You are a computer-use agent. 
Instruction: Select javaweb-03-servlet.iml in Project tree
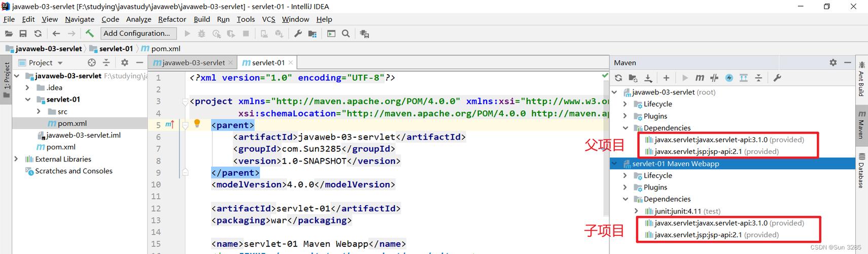point(83,135)
